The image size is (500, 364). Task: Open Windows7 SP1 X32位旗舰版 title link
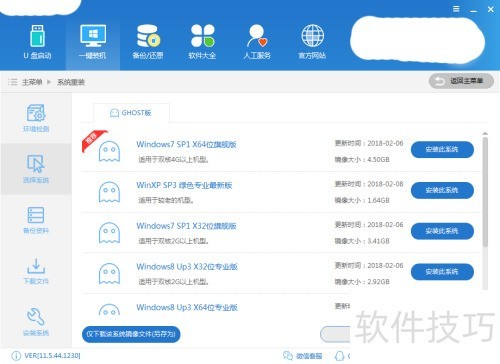coord(186,226)
